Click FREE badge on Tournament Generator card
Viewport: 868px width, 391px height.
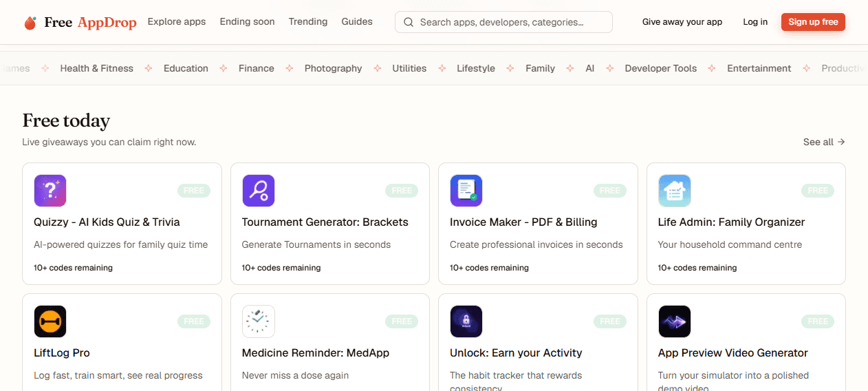pyautogui.click(x=402, y=191)
